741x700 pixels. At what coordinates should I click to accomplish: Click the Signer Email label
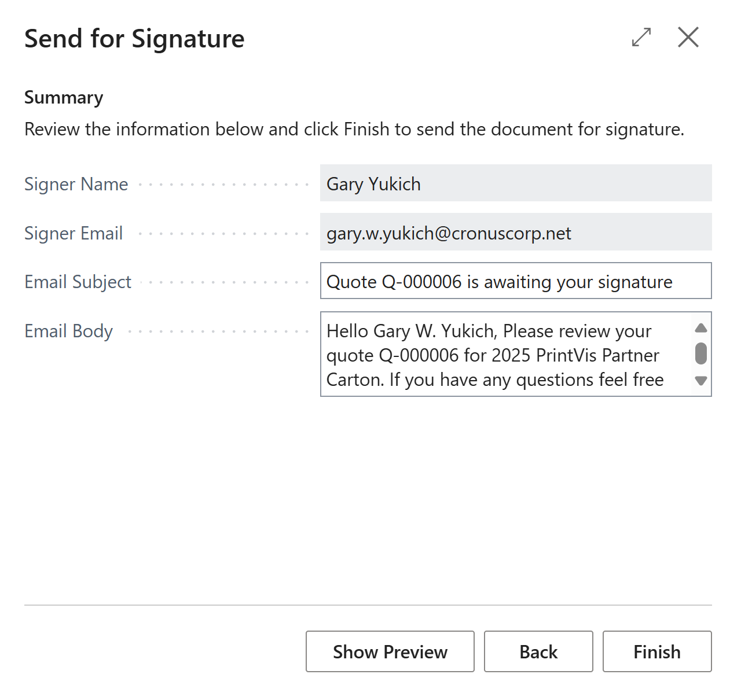pyautogui.click(x=74, y=233)
